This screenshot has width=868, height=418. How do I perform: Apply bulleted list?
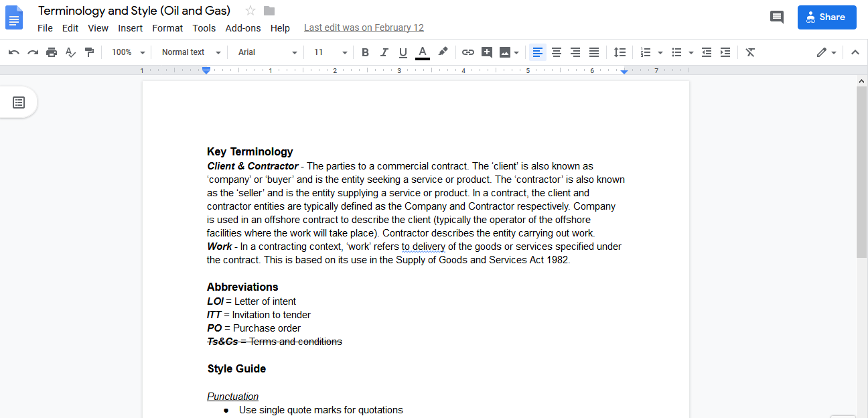[676, 52]
